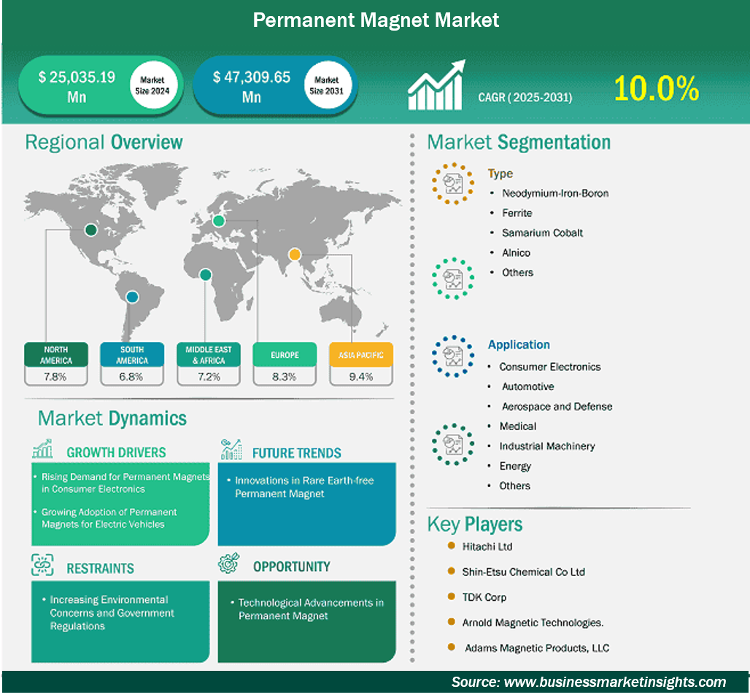The width and height of the screenshot is (750, 700).
Task: Click the Asia Pacific 9.4% value box
Action: click(360, 376)
